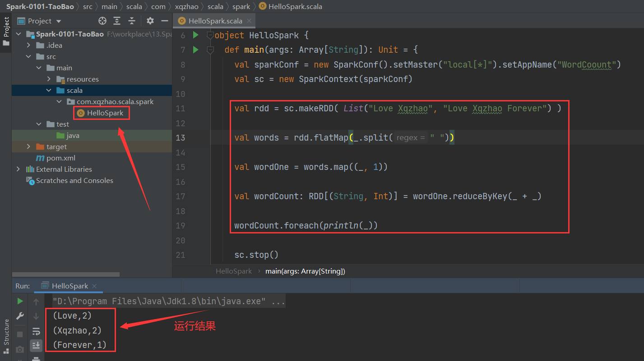
Task: Open Project panel gear options
Action: coord(150,21)
